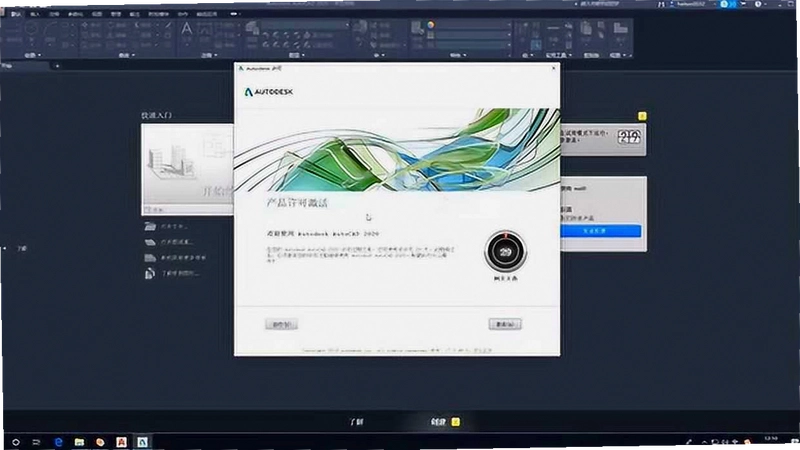Screen dimensions: 800x450
Task: Open the layer name dropdown in the ribbon
Action: (305, 24)
